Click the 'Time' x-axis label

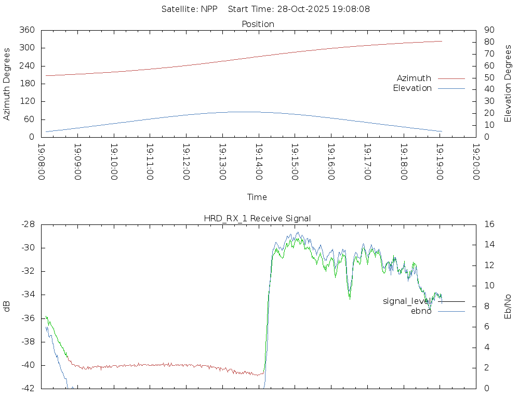point(257,197)
